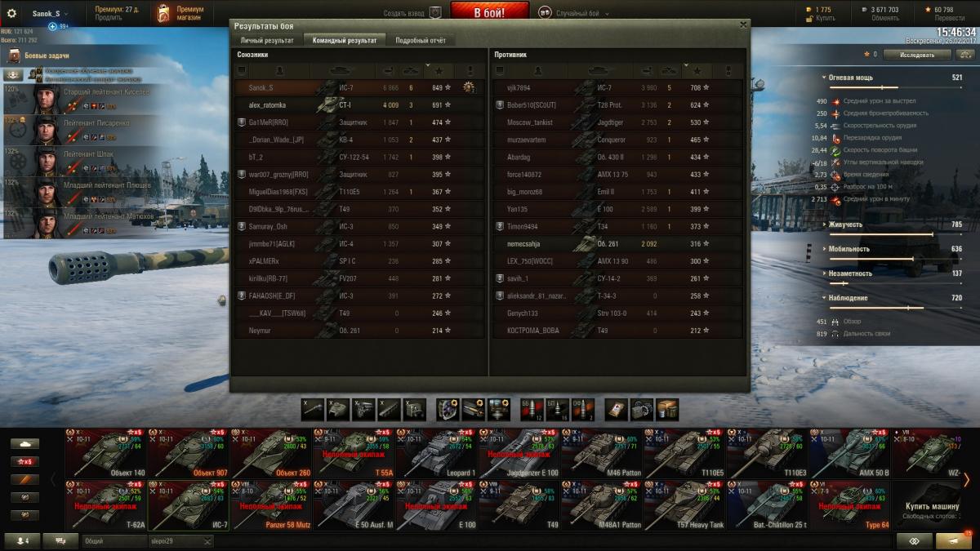Open the radio module slot

coord(415,409)
